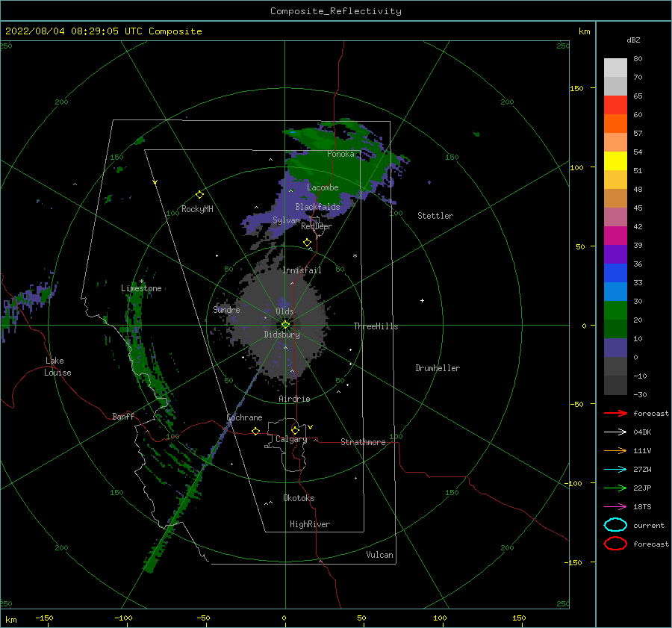The height and width of the screenshot is (628, 672).
Task: Click the green 22JP arrow icon
Action: click(x=615, y=488)
